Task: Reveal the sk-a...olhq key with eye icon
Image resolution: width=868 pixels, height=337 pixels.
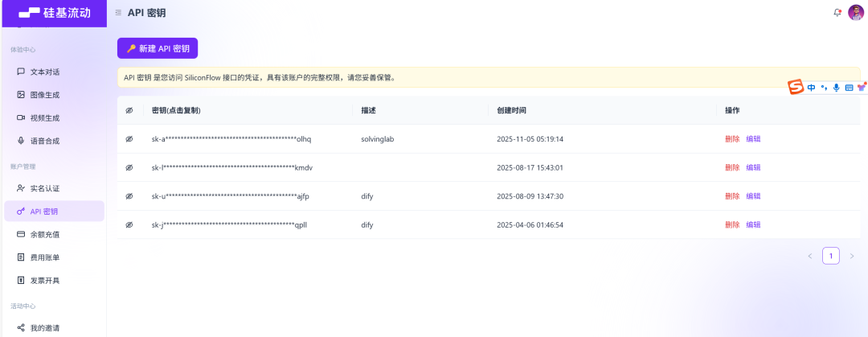Action: click(129, 139)
